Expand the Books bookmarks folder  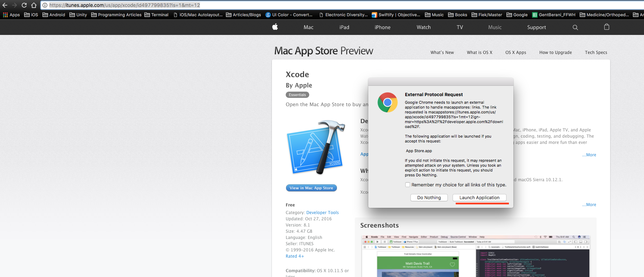tap(458, 15)
